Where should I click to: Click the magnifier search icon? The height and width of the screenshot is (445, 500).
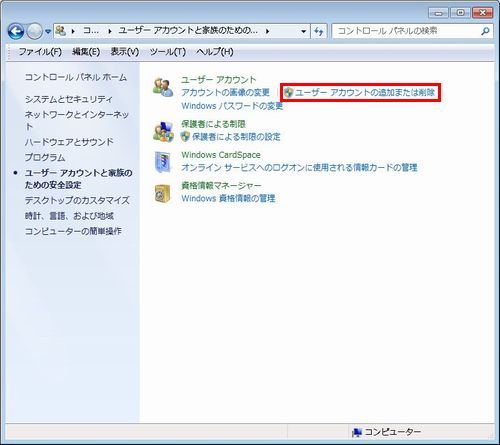(486, 31)
